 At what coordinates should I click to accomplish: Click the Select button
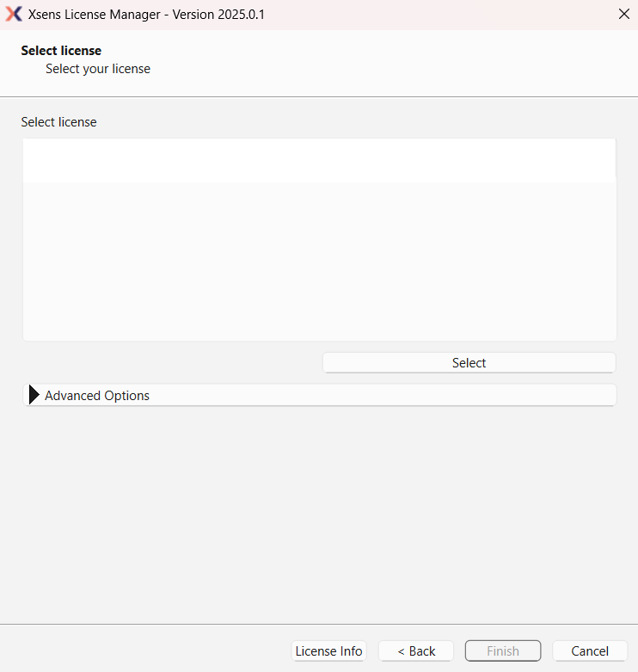pyautogui.click(x=469, y=362)
